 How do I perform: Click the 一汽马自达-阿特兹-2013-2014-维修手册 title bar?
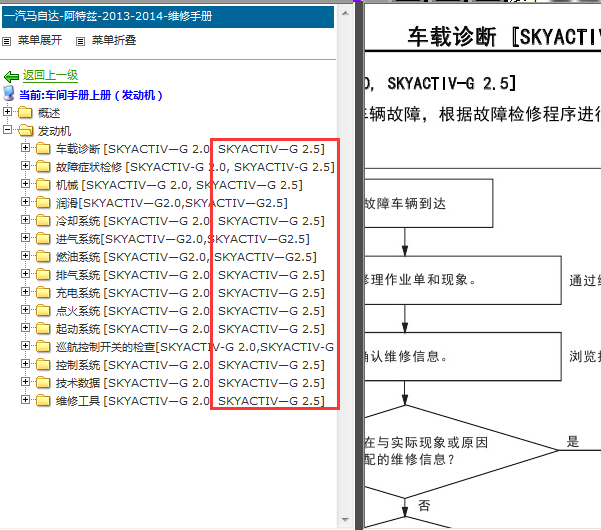tap(168, 16)
